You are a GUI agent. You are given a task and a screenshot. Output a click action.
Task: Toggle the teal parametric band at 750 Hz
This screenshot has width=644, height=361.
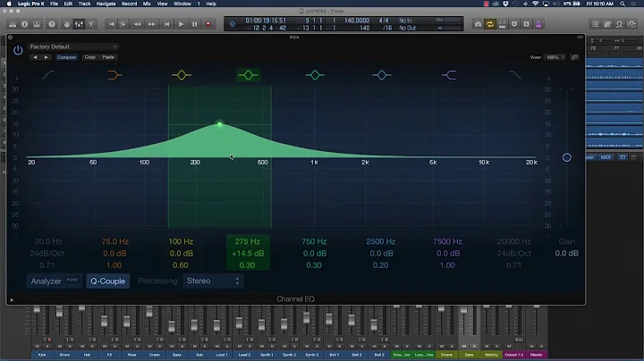[x=315, y=75]
